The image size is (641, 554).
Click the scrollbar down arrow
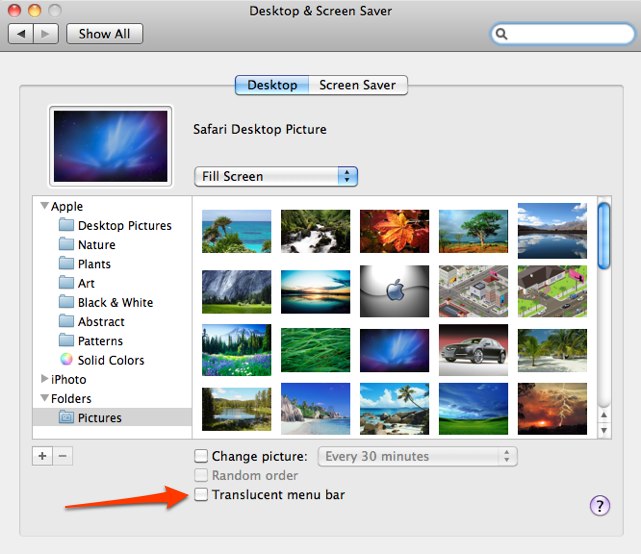(604, 430)
